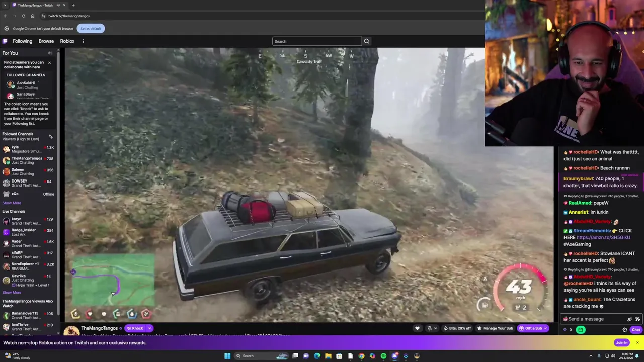Viewport: 644px width, 362px height.
Task: Open DOWSEY channel in sidebar
Action: [28, 183]
